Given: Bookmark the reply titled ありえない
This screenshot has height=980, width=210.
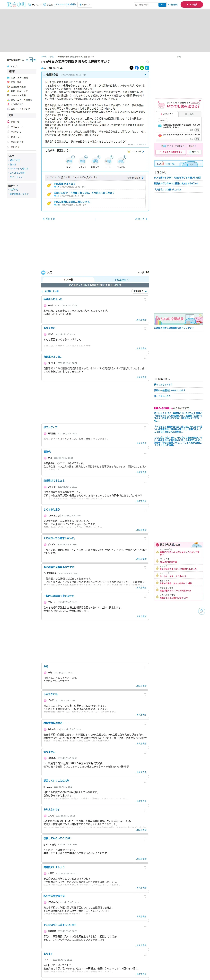Looking at the screenshot, I should (x=145, y=328).
